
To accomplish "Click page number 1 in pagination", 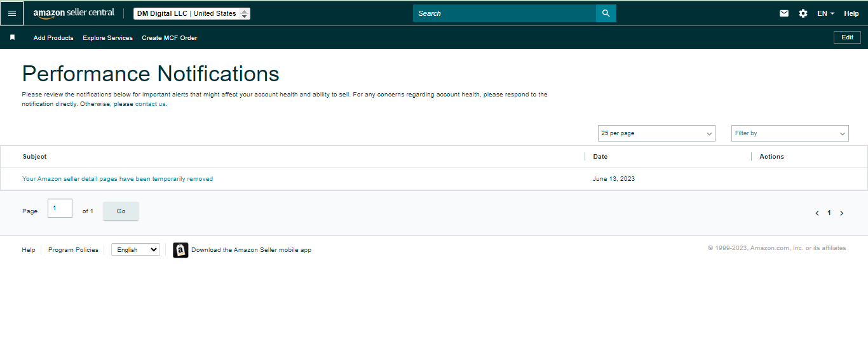I will pos(829,213).
